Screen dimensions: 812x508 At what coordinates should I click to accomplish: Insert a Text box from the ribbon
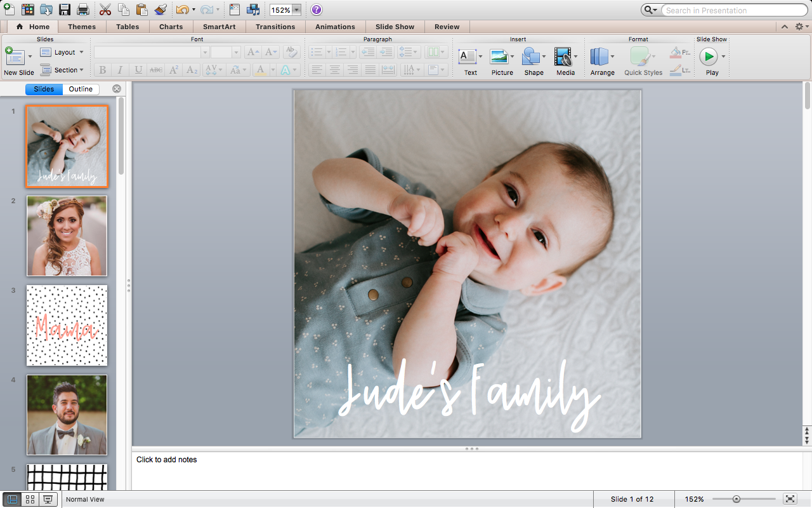468,57
